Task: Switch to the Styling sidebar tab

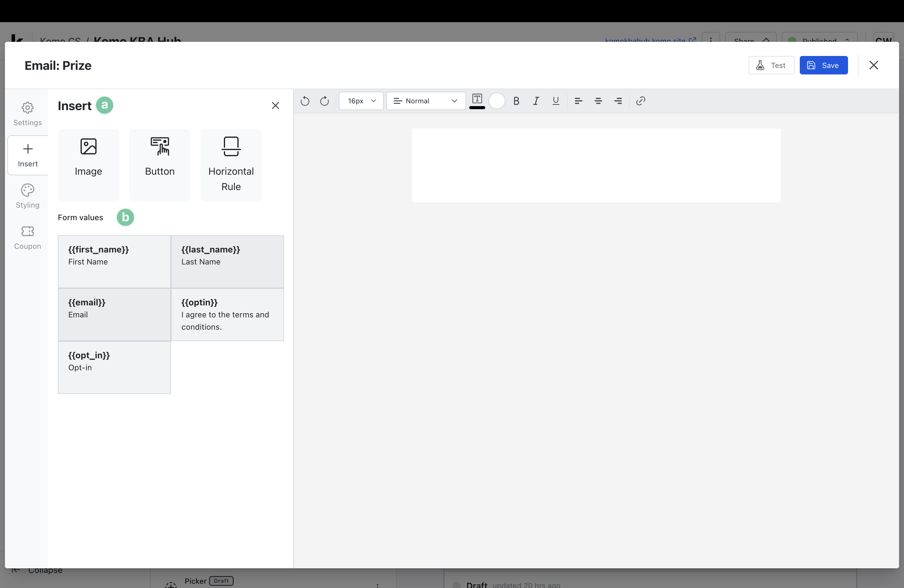Action: click(x=27, y=196)
